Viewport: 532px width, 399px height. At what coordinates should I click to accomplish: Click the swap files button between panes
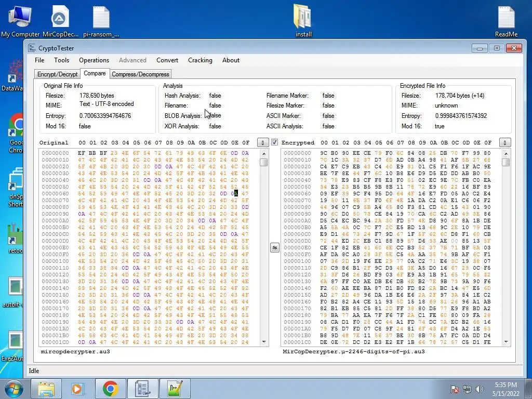[x=274, y=248]
